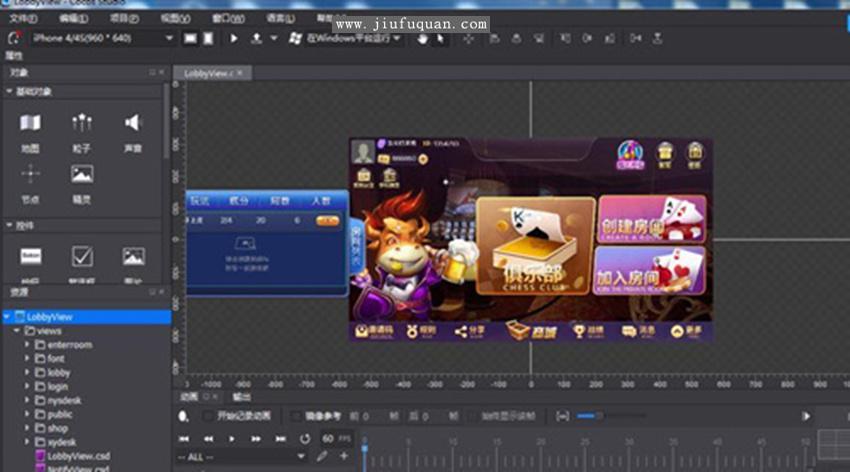Toggle the onion skin reference checkbox
This screenshot has height=472, width=850.
click(x=296, y=416)
